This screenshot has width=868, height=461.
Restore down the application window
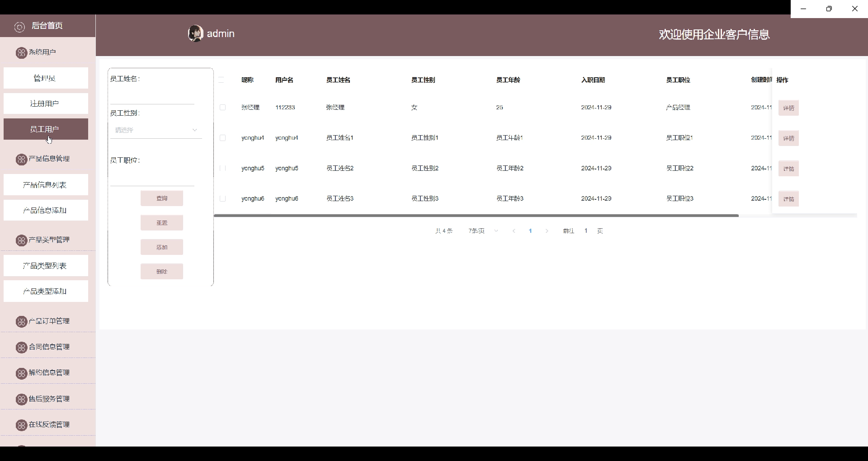coord(829,9)
